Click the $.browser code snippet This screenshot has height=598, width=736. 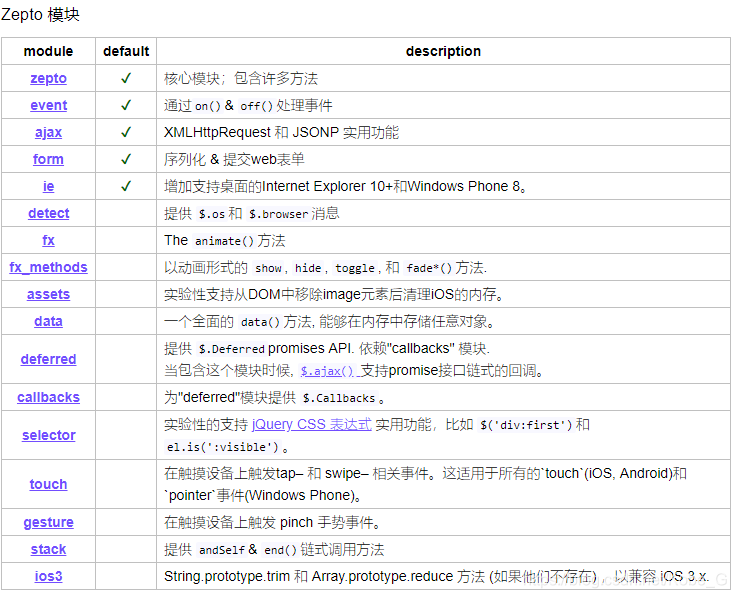click(x=278, y=214)
